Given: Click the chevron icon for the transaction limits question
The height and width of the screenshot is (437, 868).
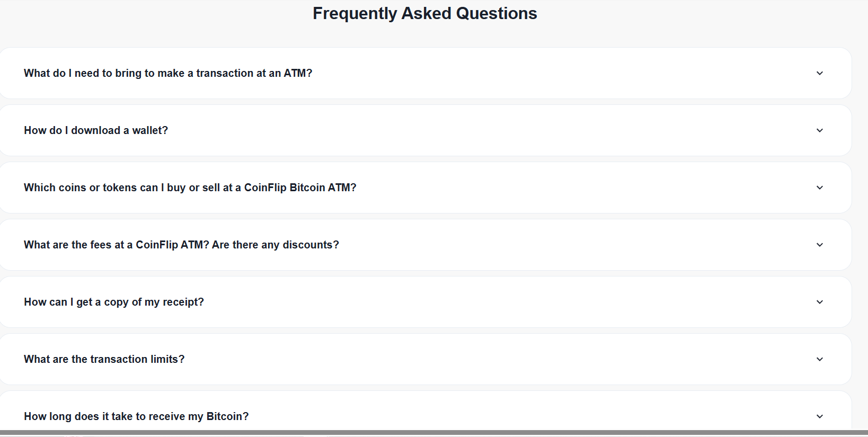Looking at the screenshot, I should 820,359.
